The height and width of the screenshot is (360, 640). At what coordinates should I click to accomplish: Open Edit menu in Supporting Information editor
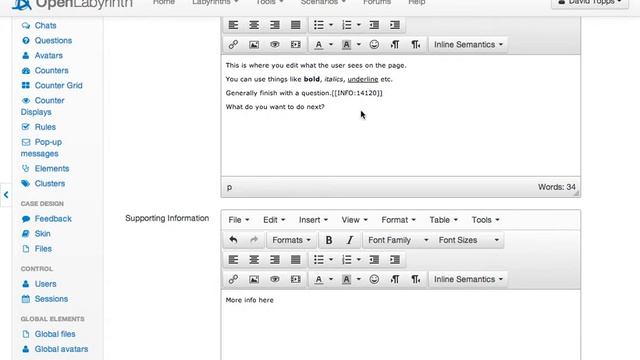274,220
